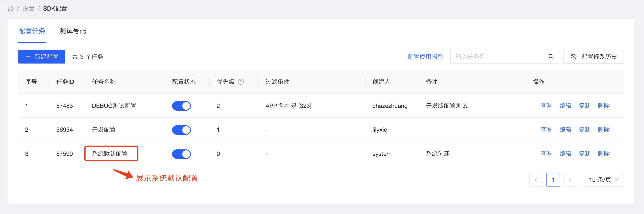Toggle 开发配置 status switch
The width and height of the screenshot is (644, 214).
(x=181, y=130)
